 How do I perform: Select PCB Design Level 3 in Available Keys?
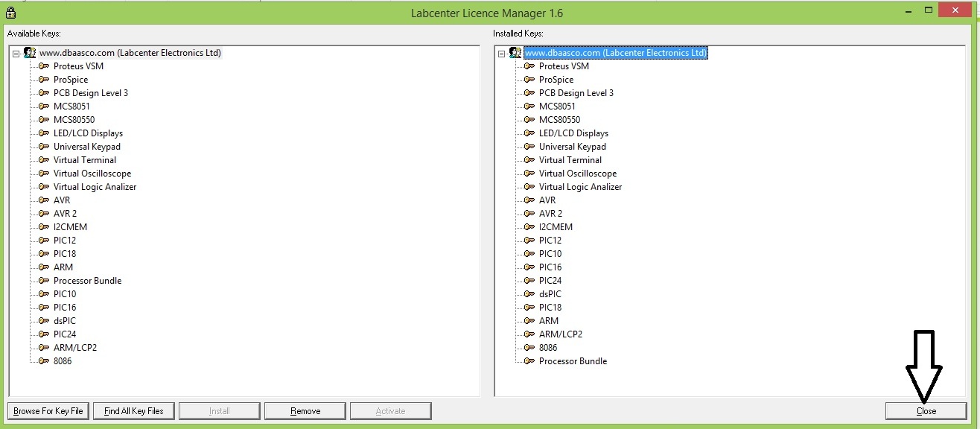(x=91, y=93)
